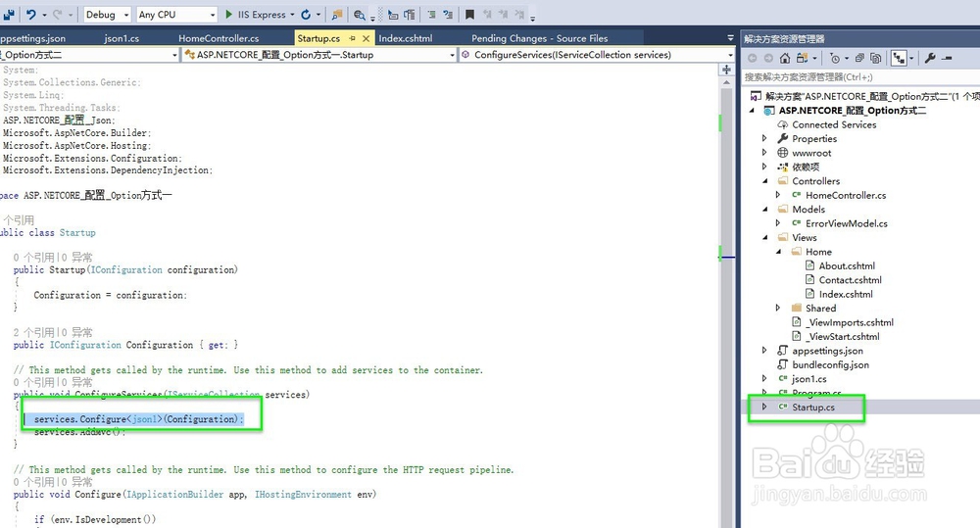Collapse the Views folder

coord(764,237)
